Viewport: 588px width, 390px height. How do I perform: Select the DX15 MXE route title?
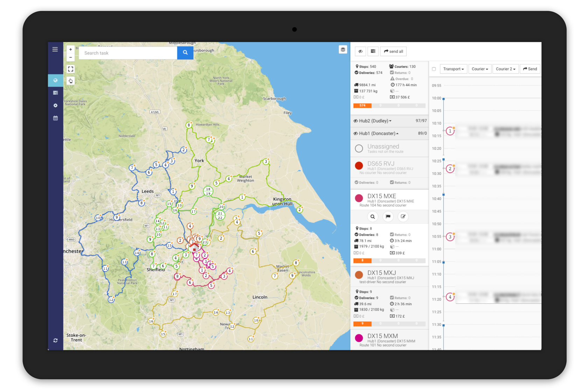[x=381, y=196]
